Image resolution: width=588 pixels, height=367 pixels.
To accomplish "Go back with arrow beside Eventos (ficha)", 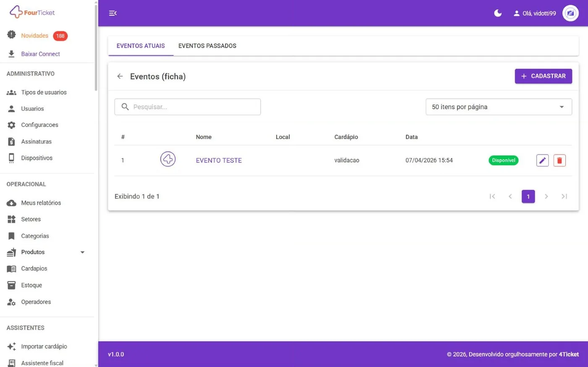I will point(120,76).
